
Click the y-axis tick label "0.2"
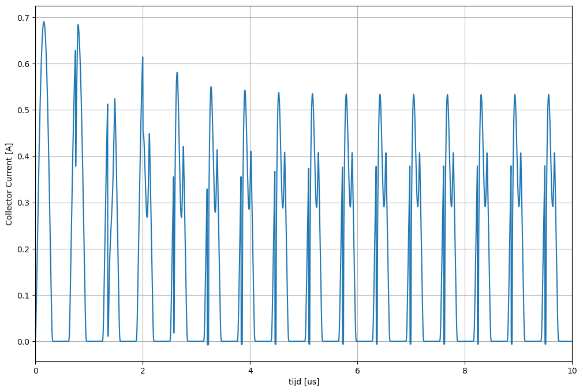coord(23,249)
